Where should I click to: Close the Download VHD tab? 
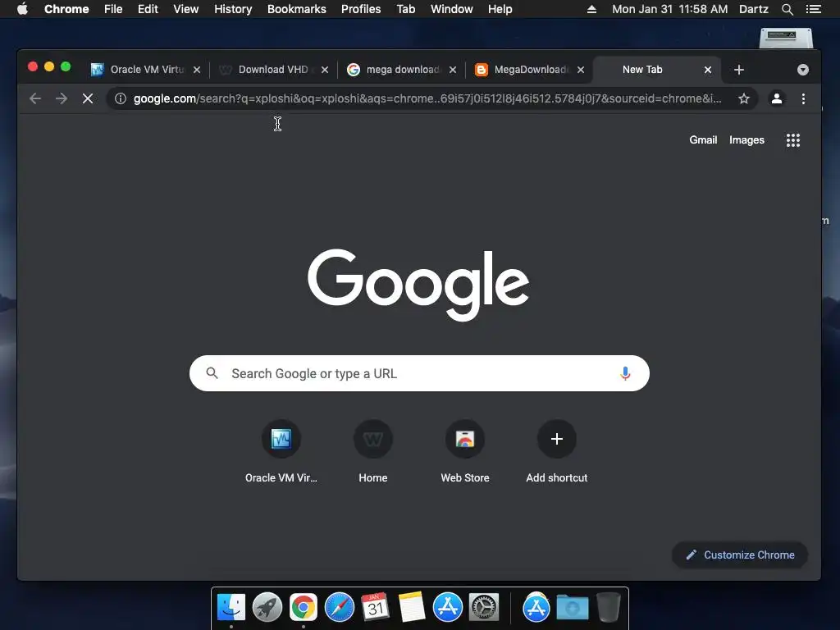(x=325, y=70)
